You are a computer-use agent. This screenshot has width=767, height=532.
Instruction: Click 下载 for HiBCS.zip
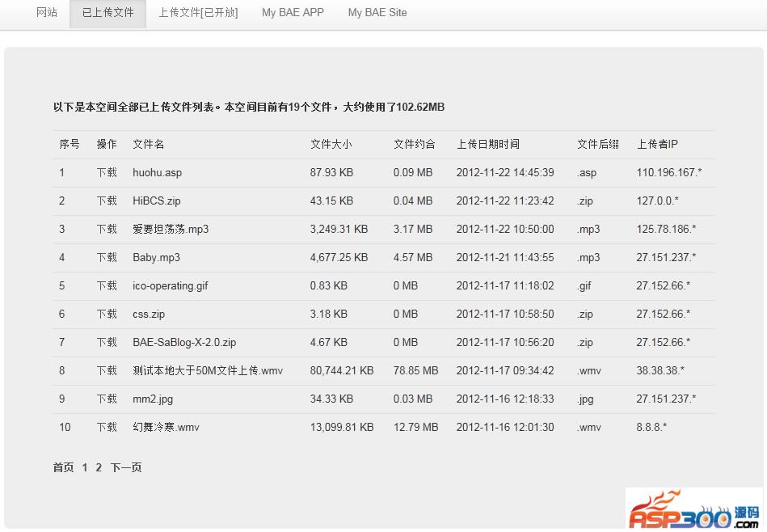[x=107, y=201]
